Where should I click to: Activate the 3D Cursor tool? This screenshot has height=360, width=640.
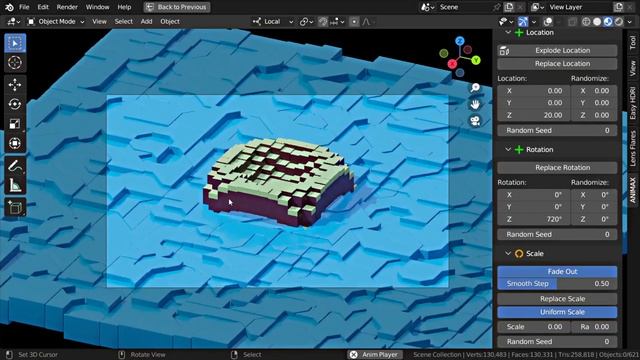tap(15, 62)
